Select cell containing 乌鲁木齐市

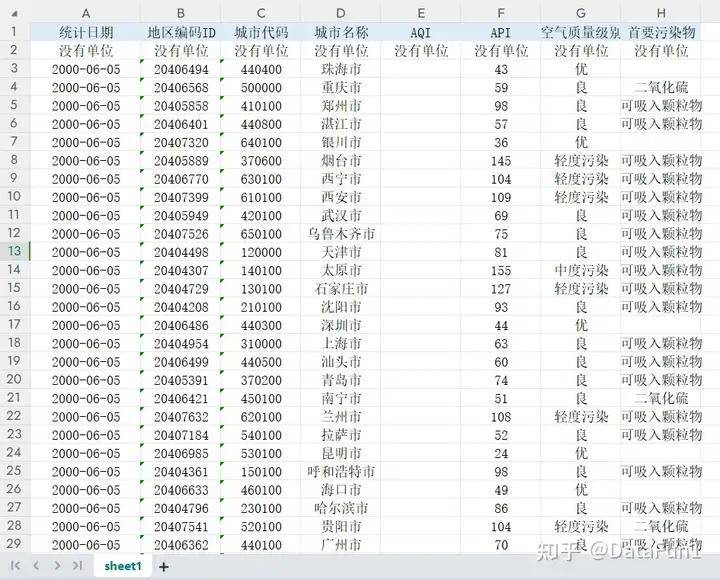[341, 234]
